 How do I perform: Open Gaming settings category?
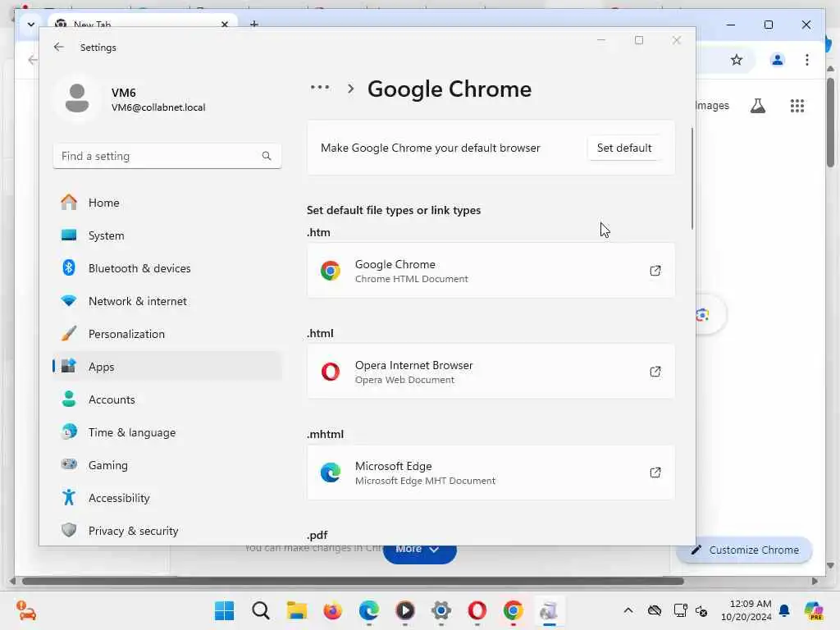click(167, 465)
